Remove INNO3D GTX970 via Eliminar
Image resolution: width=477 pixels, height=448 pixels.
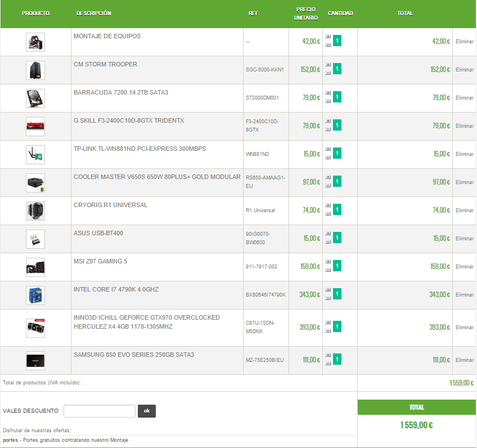point(465,328)
